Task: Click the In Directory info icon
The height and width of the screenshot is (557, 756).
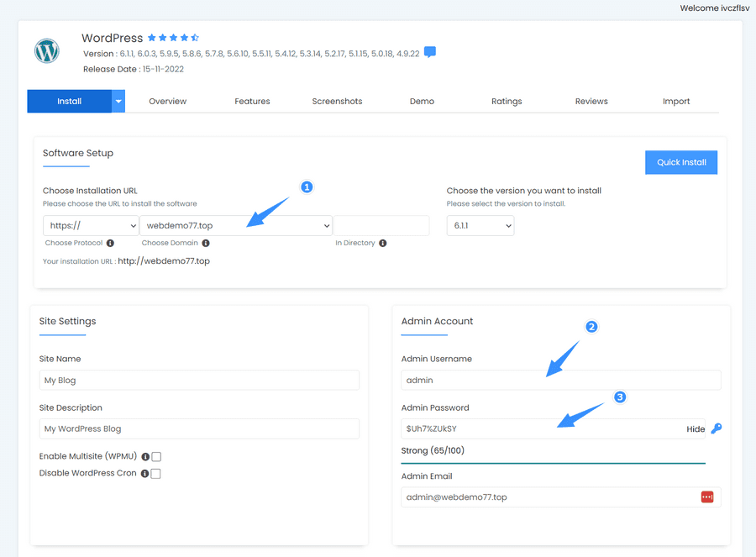Action: click(383, 243)
